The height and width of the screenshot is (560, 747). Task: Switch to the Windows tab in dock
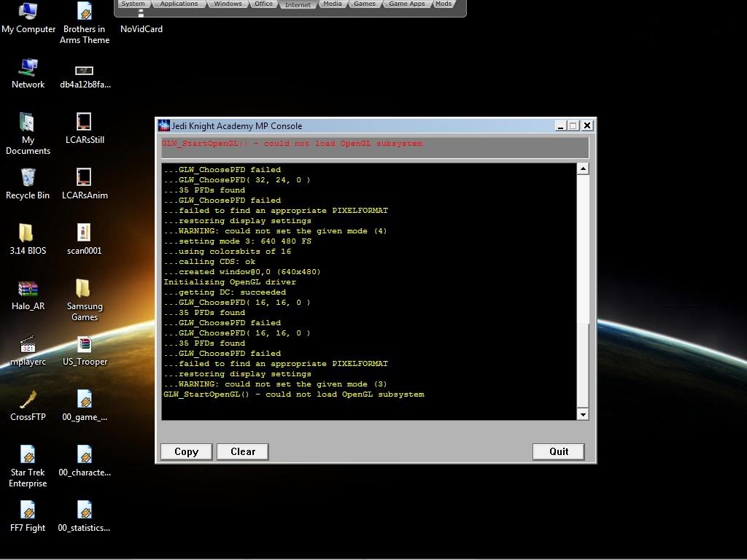[x=228, y=4]
